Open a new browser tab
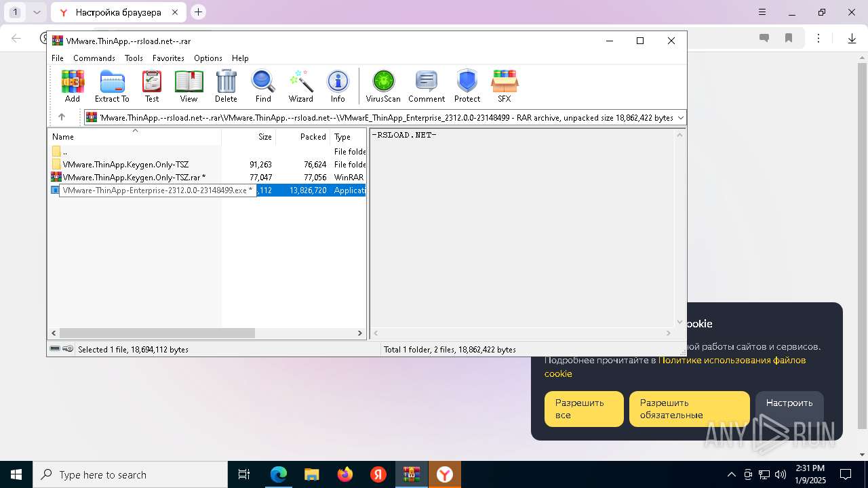868x488 pixels. point(198,12)
